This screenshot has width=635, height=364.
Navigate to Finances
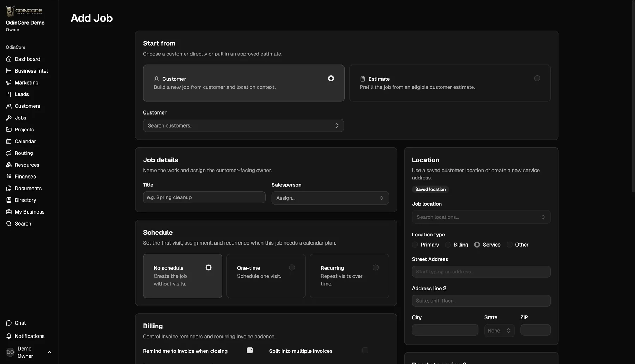click(x=25, y=177)
